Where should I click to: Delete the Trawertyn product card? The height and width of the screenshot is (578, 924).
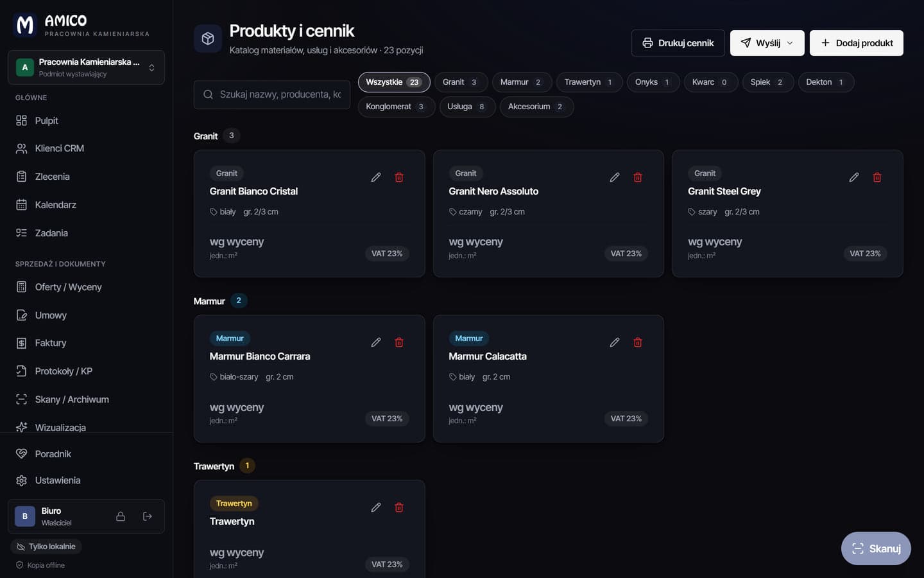(x=399, y=507)
